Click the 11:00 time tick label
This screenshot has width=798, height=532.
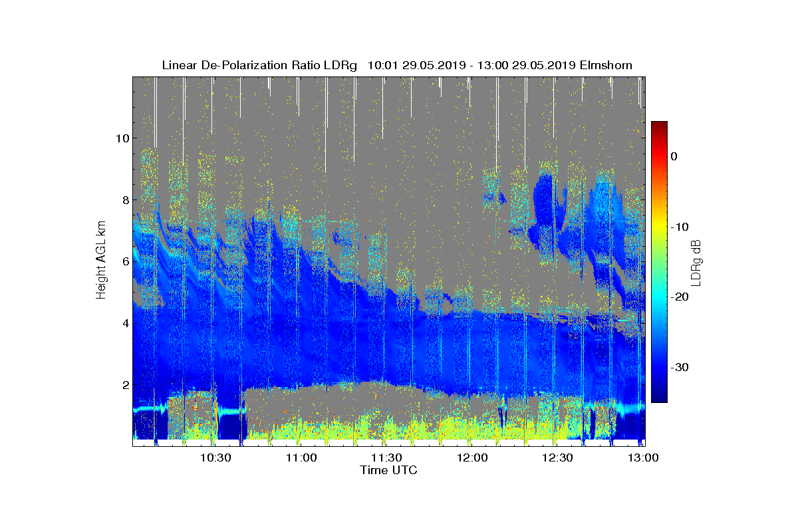301,458
